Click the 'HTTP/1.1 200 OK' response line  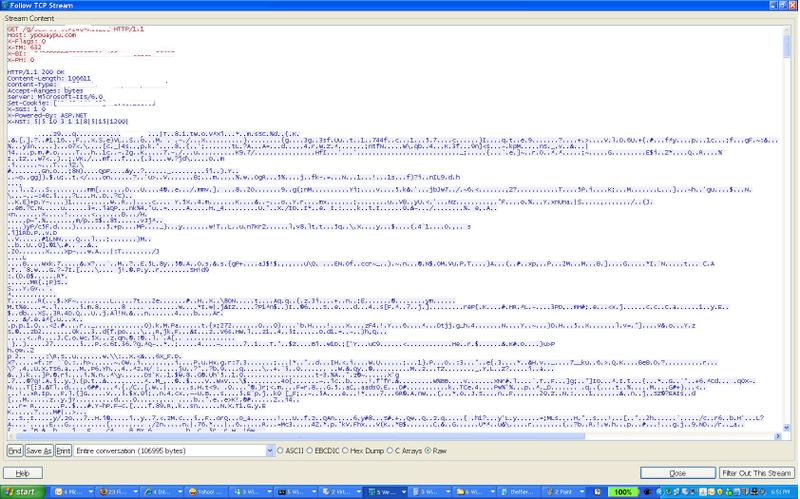point(36,72)
